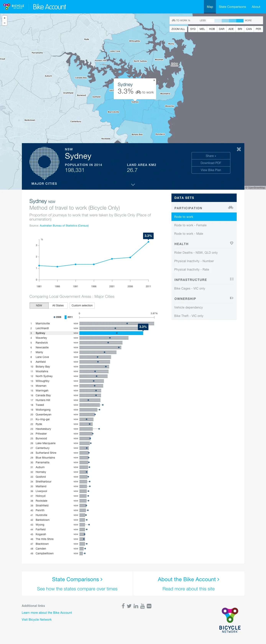
Task: Zoom map to MEL city
Action: point(202,29)
